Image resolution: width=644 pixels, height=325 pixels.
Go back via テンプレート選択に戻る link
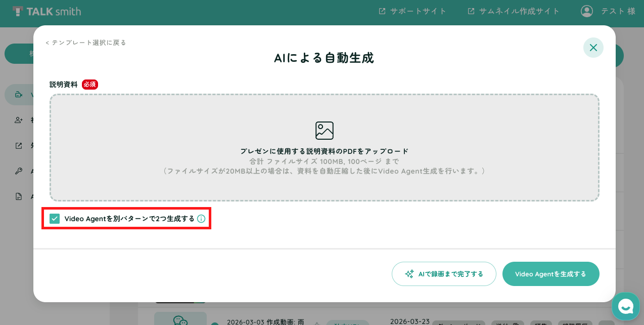tap(86, 43)
